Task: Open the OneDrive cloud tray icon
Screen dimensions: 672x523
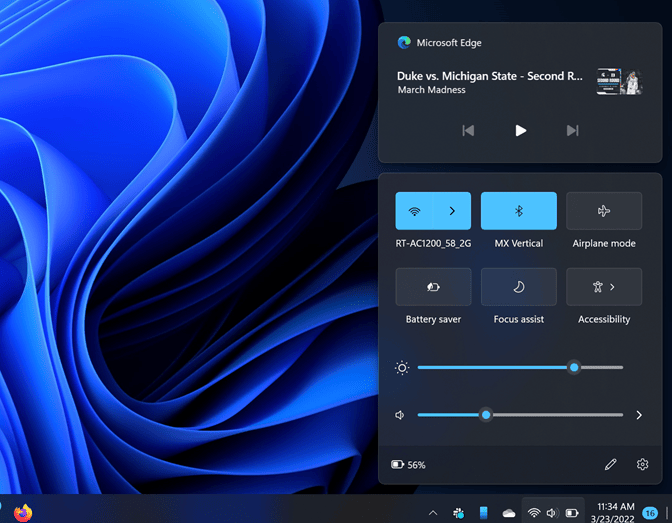Action: pos(509,513)
